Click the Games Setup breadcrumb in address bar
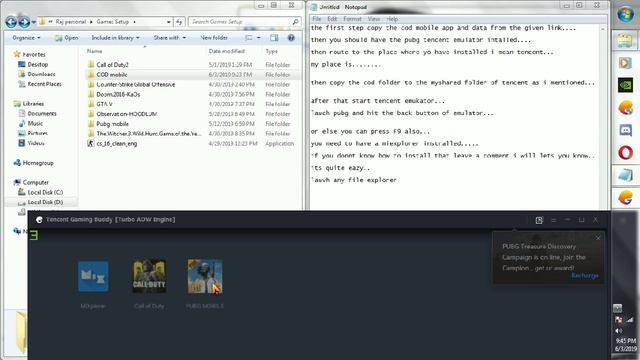The width and height of the screenshot is (640, 360). pos(113,22)
